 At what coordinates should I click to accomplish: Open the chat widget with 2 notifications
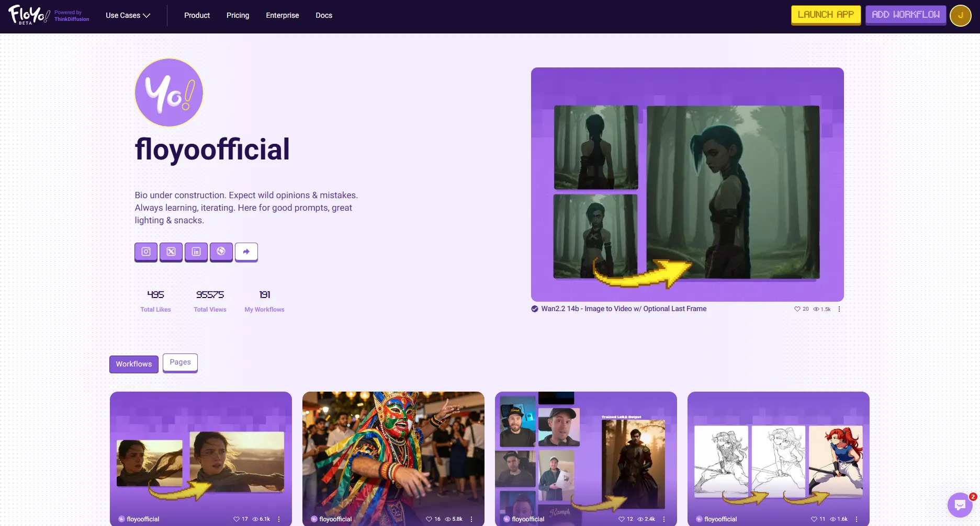pos(960,505)
